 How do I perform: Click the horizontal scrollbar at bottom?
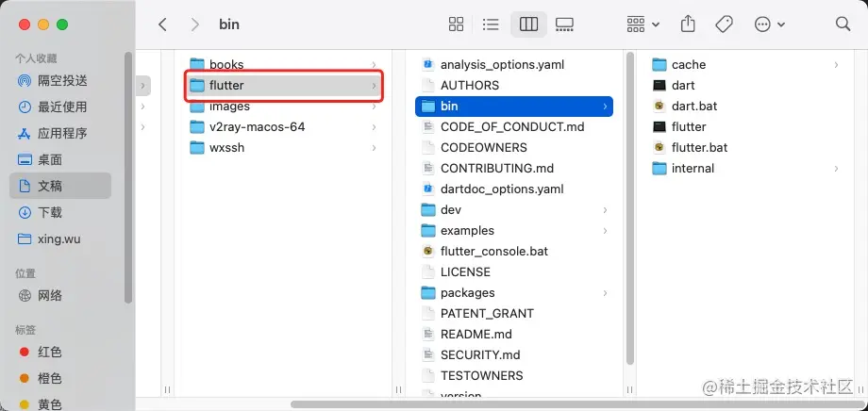576,404
